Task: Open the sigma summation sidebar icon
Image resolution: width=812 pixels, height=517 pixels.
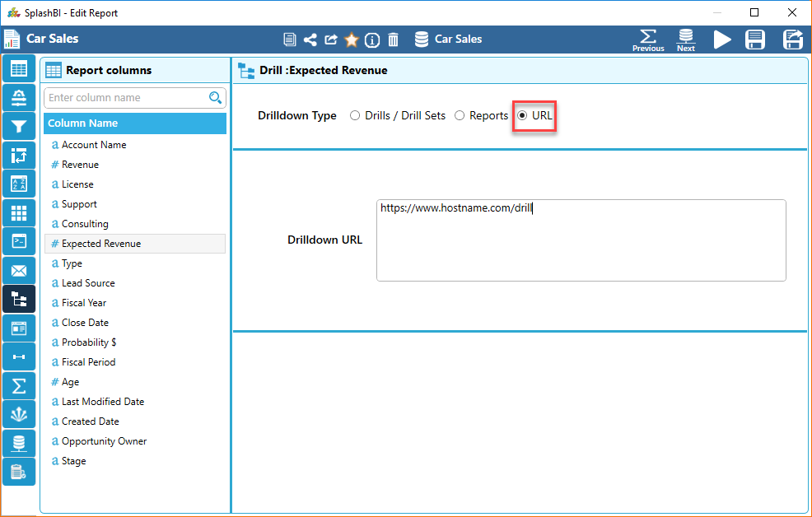Action: (x=19, y=386)
